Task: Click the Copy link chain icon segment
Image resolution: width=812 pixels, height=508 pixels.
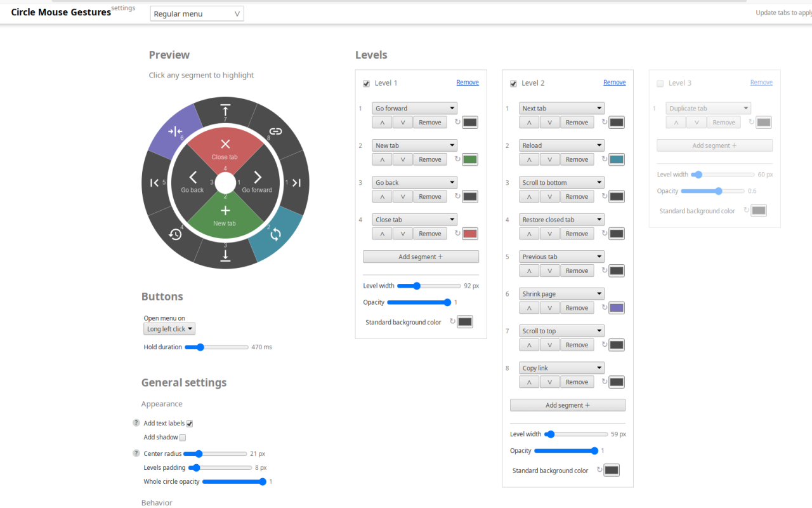Action: (275, 131)
